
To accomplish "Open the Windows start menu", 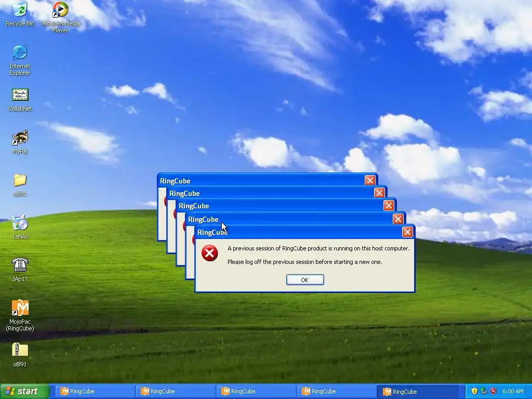I will (x=24, y=391).
